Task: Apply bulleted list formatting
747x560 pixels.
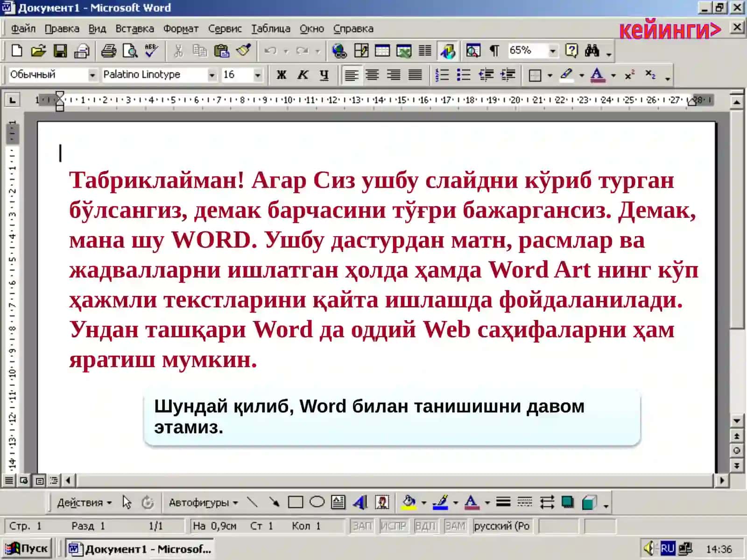Action: pyautogui.click(x=463, y=75)
